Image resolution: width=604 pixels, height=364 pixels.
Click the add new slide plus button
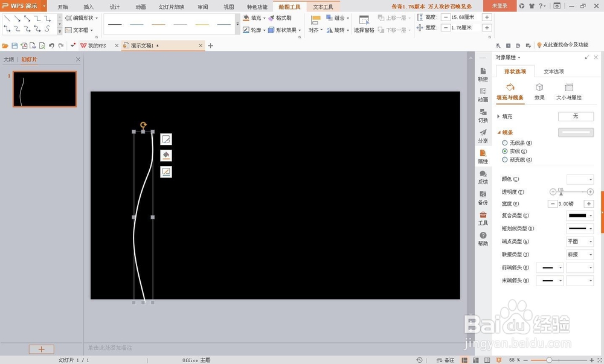41,349
